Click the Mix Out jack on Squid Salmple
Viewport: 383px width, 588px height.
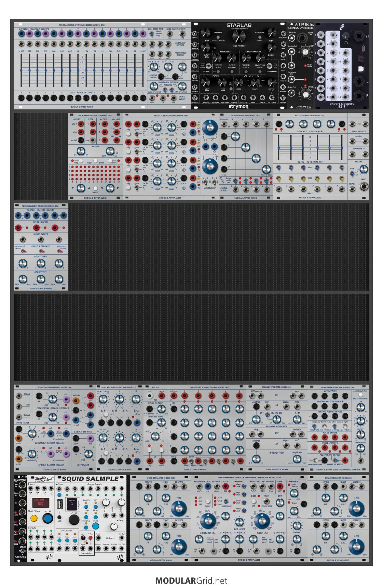tap(121, 538)
